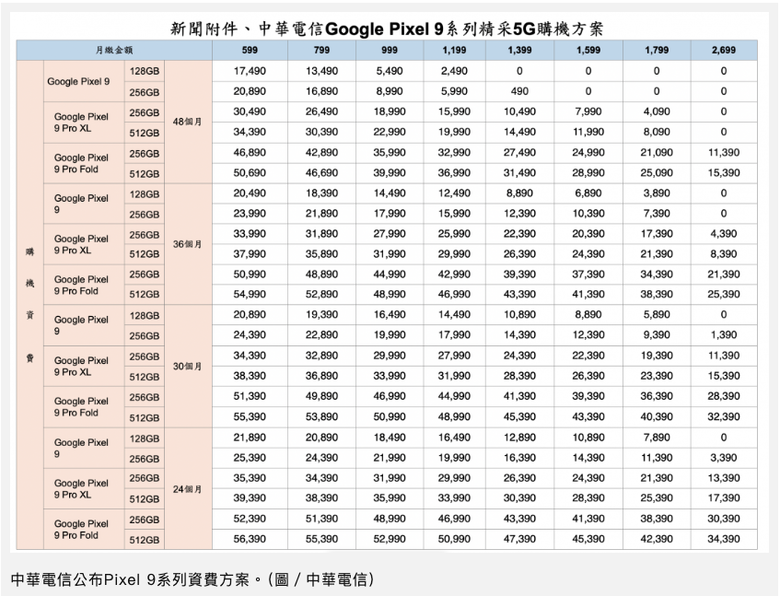Click the 799 monthly fee column header
The image size is (780, 596).
[321, 50]
